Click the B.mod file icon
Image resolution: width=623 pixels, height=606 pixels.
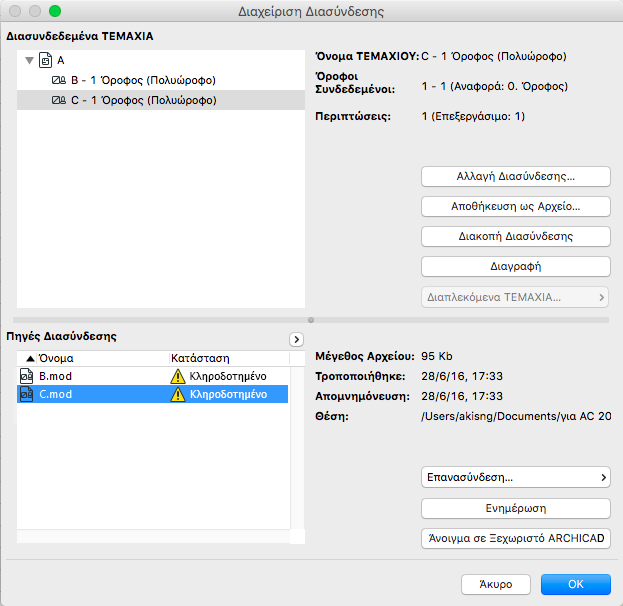click(x=26, y=376)
